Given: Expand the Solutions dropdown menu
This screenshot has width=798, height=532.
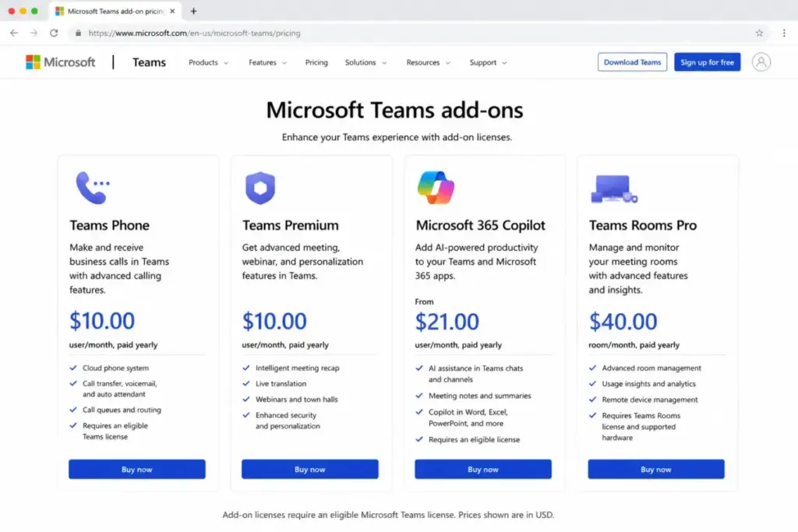Looking at the screenshot, I should (x=366, y=62).
